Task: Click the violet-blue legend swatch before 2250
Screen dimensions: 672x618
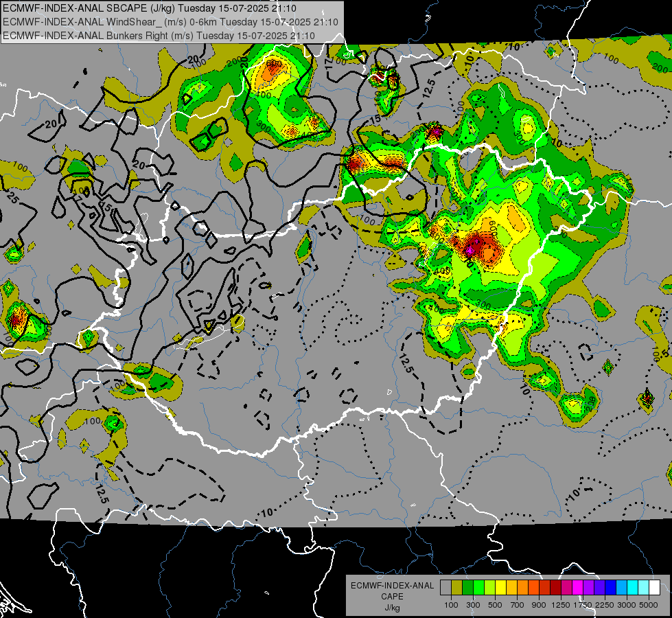Action: coord(599,588)
